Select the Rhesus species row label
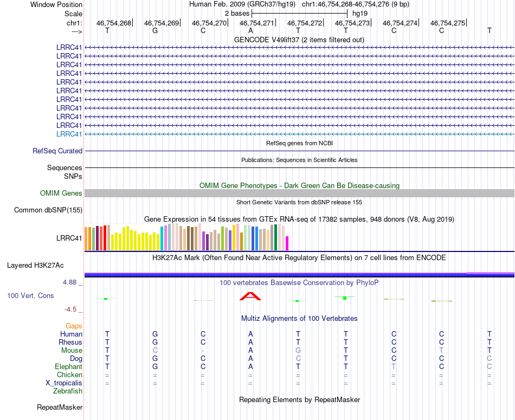 tap(70, 342)
